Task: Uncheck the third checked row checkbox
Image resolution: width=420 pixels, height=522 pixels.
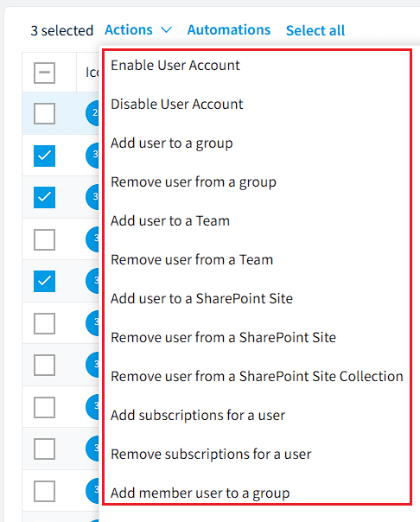Action: pyautogui.click(x=44, y=281)
